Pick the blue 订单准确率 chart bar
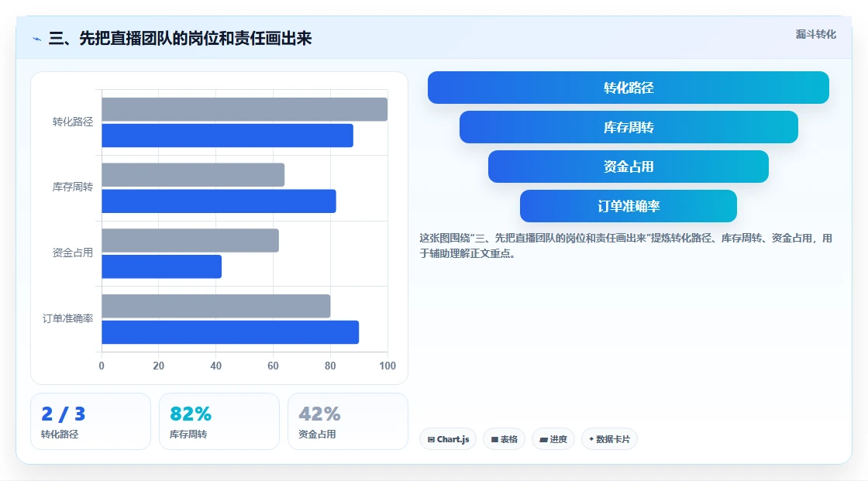The height and width of the screenshot is (481, 868). pos(230,332)
